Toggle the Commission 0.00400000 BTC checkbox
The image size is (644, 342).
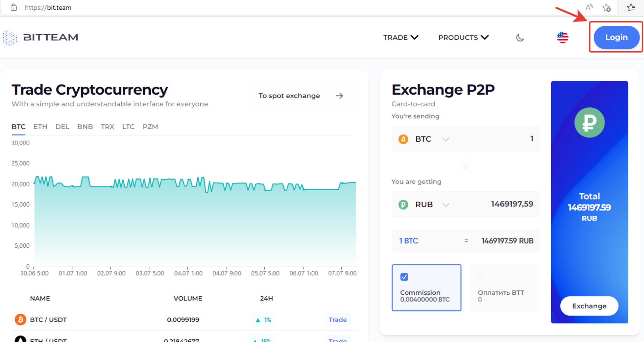click(404, 277)
